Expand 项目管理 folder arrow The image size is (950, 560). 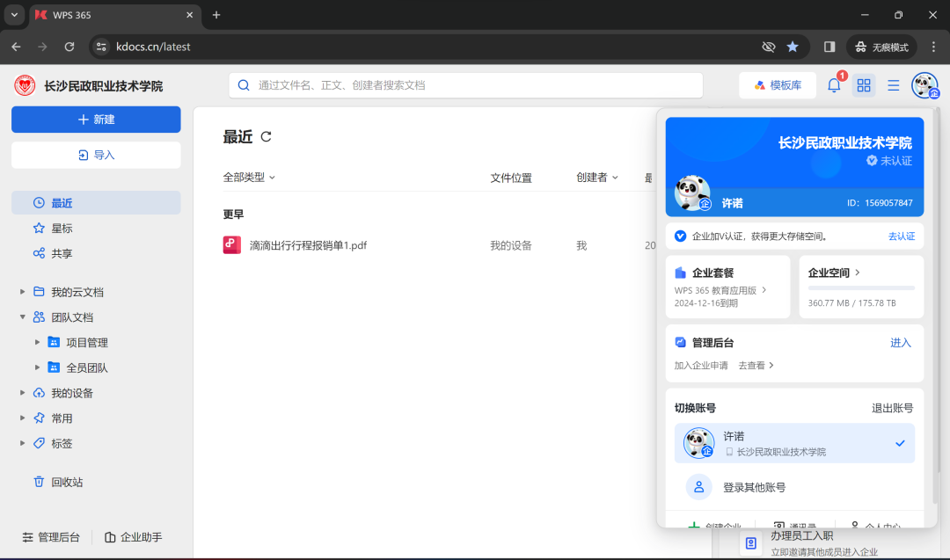click(x=37, y=343)
